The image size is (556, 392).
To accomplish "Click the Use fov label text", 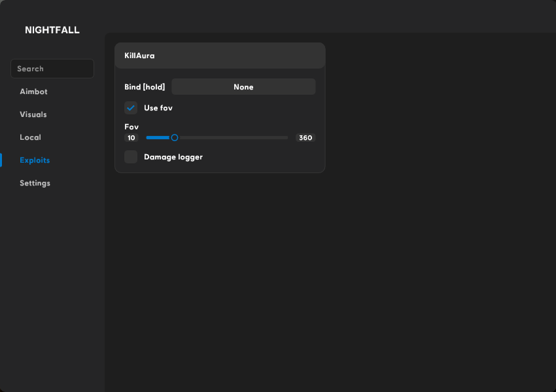I will [x=158, y=108].
